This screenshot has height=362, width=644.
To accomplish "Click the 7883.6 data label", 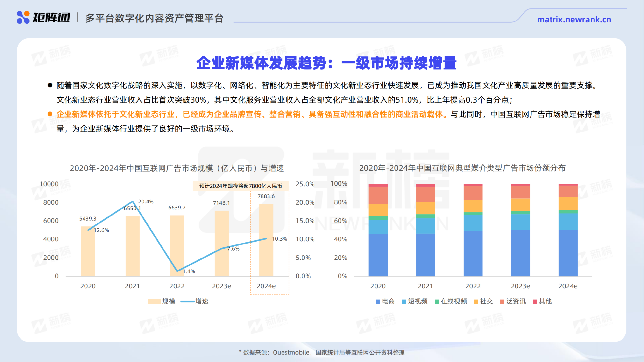I will 266,196.
